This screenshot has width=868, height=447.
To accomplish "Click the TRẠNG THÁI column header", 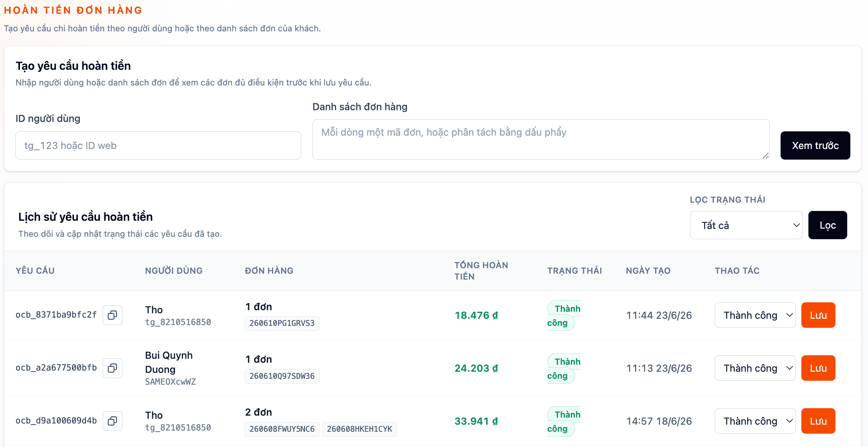I will (574, 271).
